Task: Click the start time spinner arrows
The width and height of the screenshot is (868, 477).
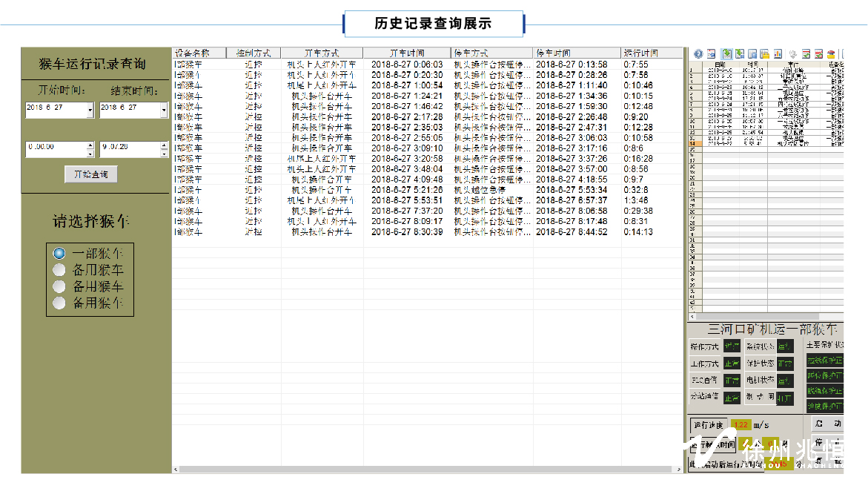Action: click(x=90, y=149)
